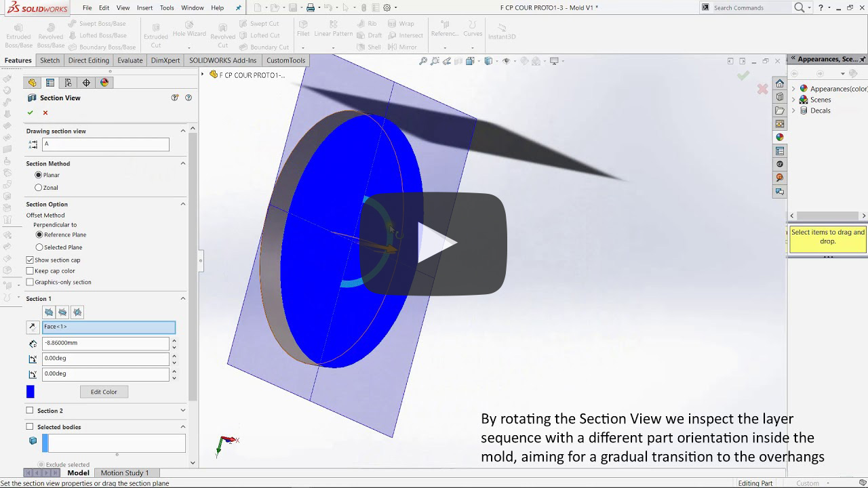Click the Search Commands box
This screenshot has height=488, width=868.
[x=751, y=8]
